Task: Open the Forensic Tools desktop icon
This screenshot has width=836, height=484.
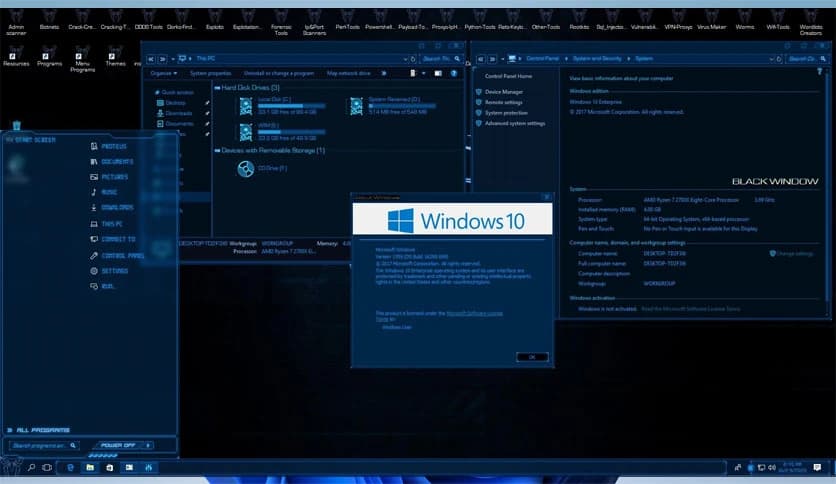Action: click(x=281, y=23)
